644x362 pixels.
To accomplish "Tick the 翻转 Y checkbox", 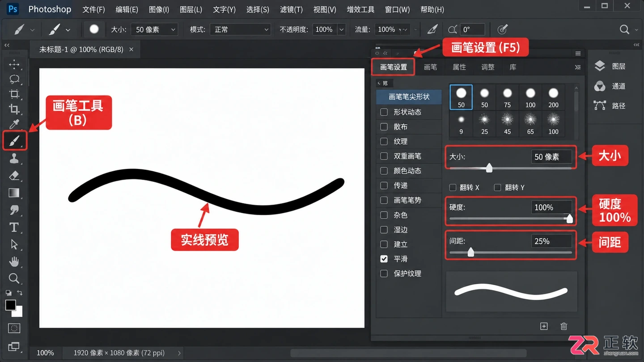I will (497, 187).
